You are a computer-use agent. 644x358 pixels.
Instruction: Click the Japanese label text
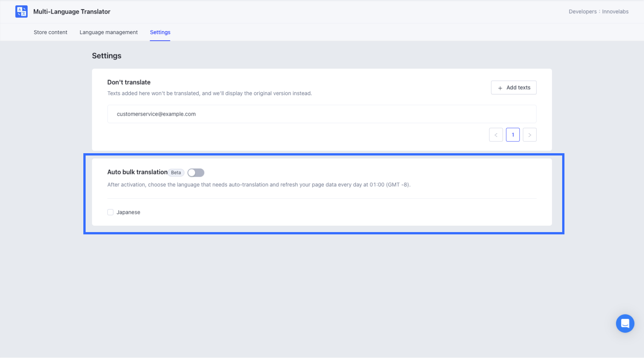(128, 212)
